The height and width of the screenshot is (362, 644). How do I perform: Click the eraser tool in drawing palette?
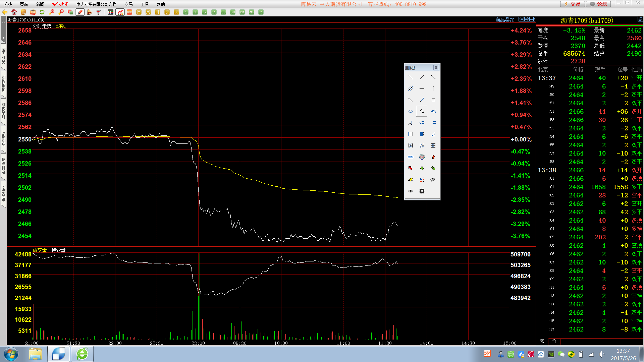pos(410,180)
